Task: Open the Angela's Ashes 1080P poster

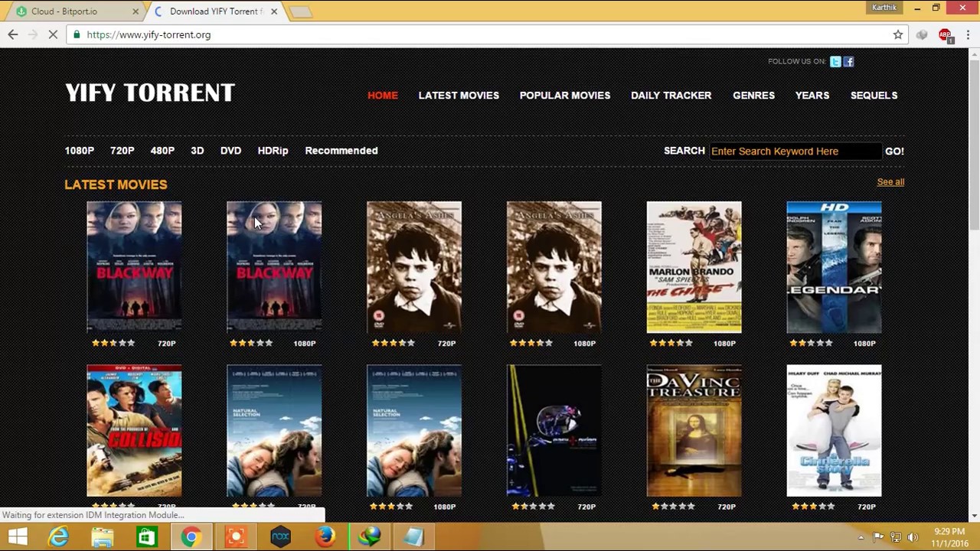Action: (x=554, y=267)
